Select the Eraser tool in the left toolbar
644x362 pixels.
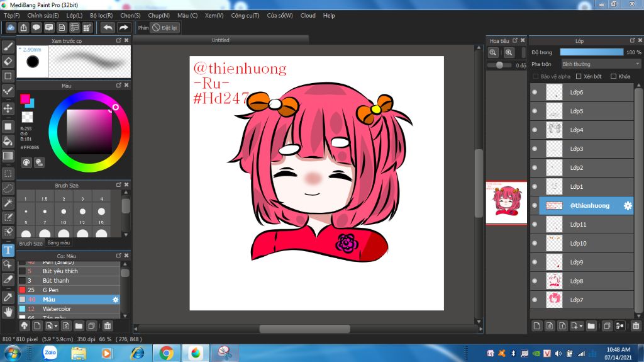(x=8, y=61)
